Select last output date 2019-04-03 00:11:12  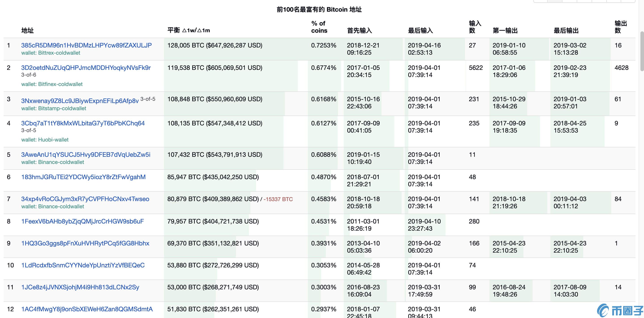coord(570,203)
